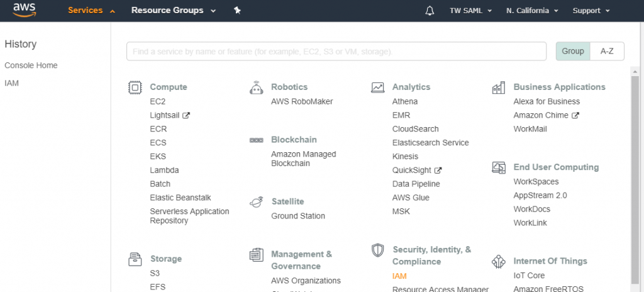This screenshot has width=644, height=292.
Task: Click the AWS logo
Action: tap(24, 10)
